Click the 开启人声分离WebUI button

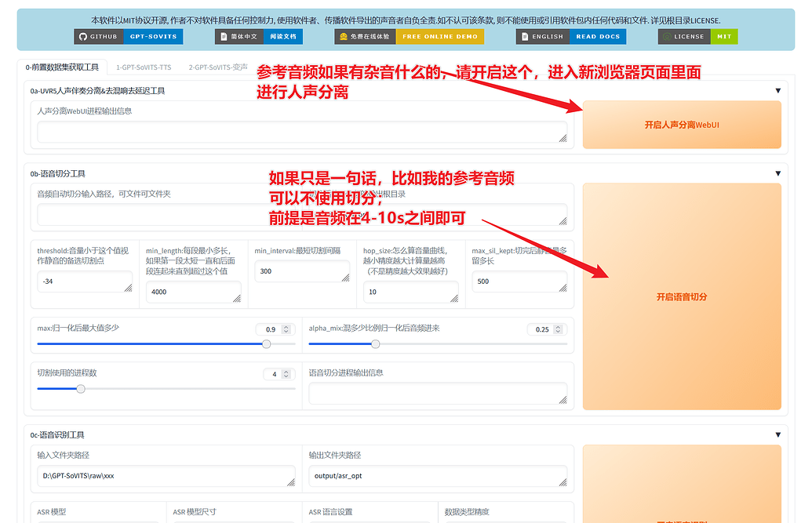tap(681, 125)
